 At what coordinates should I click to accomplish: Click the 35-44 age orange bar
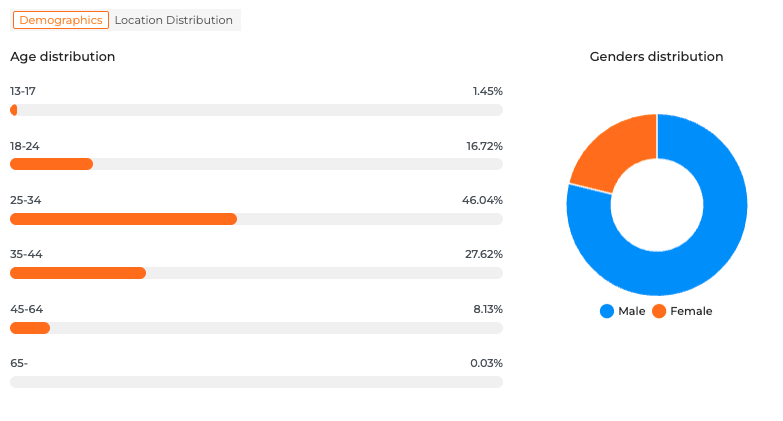[x=78, y=273]
